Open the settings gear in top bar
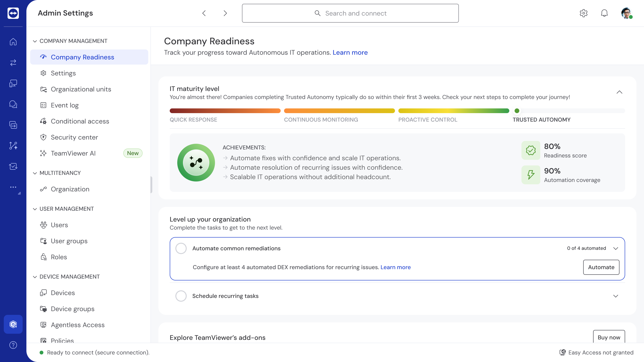Screen dimensions: 644x362 (583, 13)
